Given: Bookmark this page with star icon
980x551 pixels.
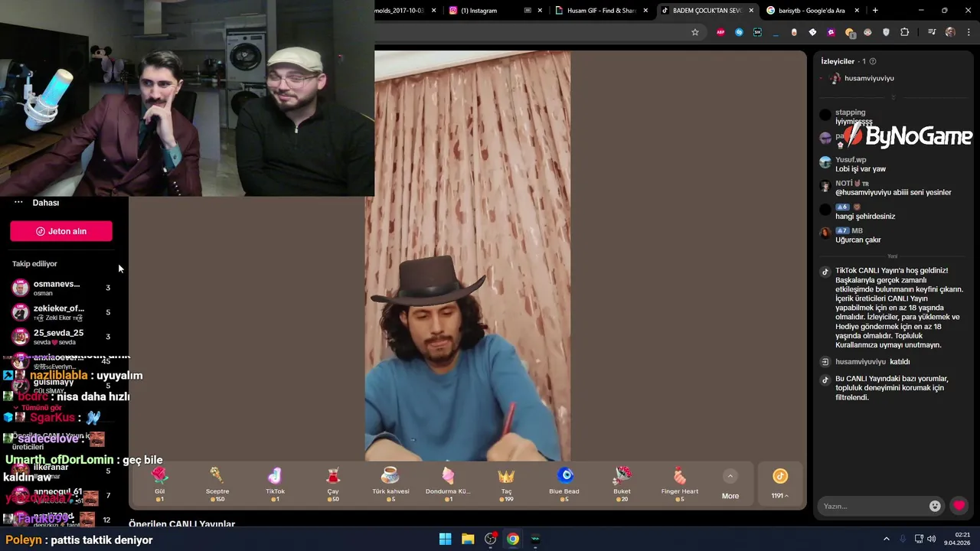Looking at the screenshot, I should click(x=695, y=32).
